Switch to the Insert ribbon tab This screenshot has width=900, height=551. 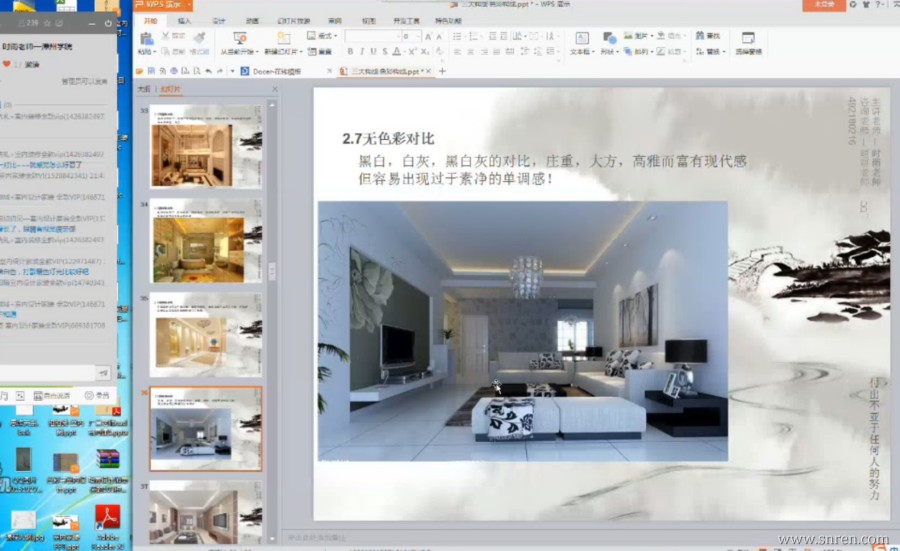click(x=184, y=21)
